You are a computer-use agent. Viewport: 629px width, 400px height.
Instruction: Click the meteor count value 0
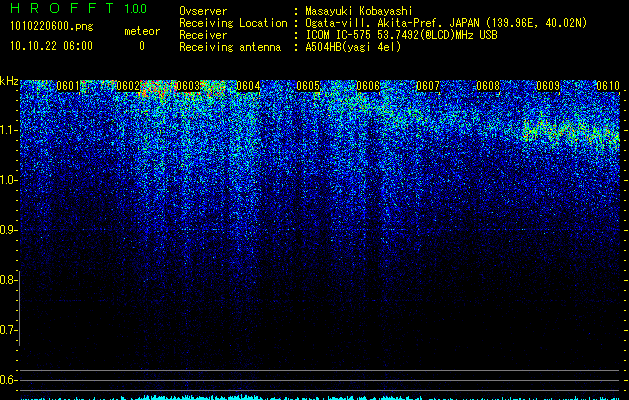click(142, 46)
